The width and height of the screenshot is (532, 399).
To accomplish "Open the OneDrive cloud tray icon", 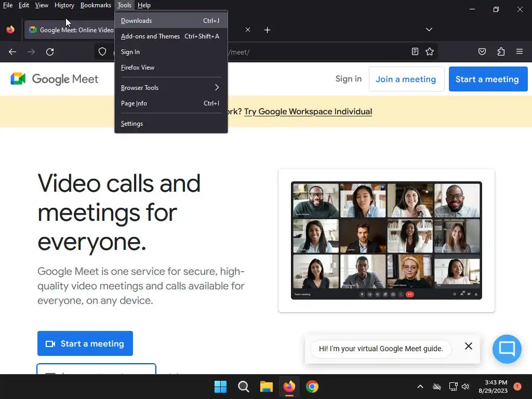I will [x=437, y=387].
